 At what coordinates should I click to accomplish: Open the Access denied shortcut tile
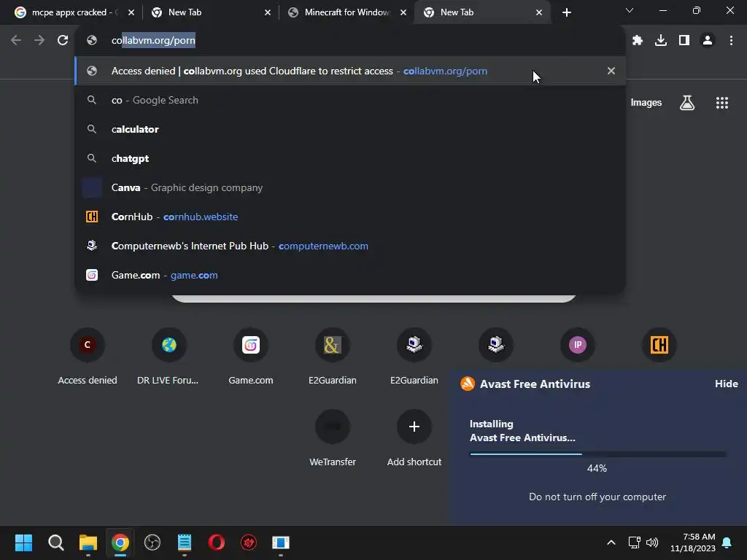coord(88,357)
